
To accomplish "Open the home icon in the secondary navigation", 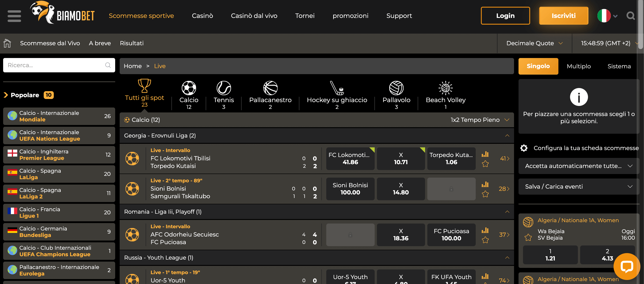I will 7,43.
